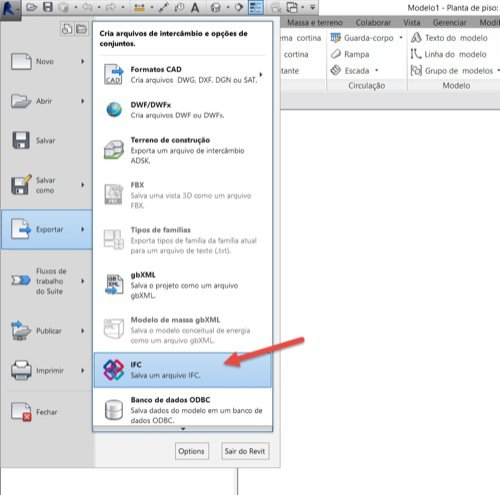Open the Guarda-corpo dropdown arrow
500x495 pixels.
(x=401, y=38)
